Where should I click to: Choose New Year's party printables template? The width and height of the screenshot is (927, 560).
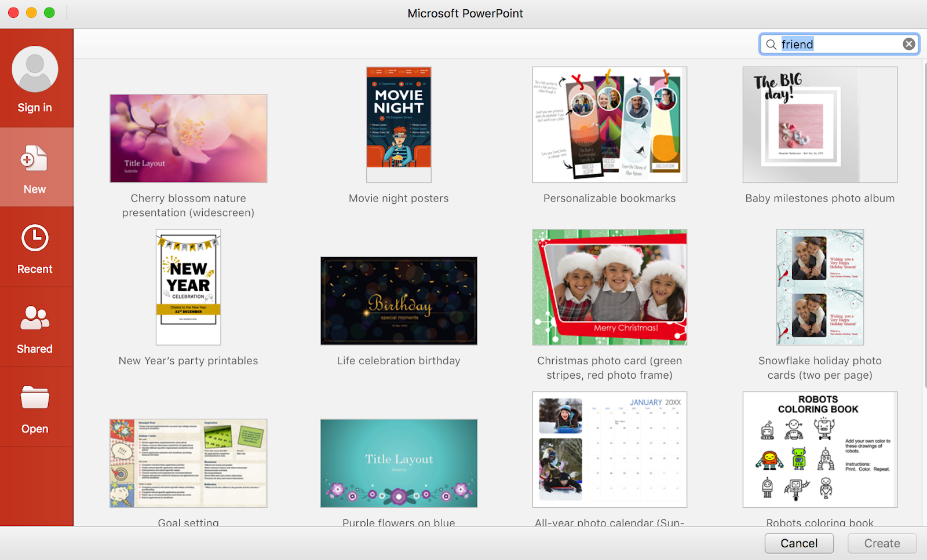pyautogui.click(x=188, y=287)
